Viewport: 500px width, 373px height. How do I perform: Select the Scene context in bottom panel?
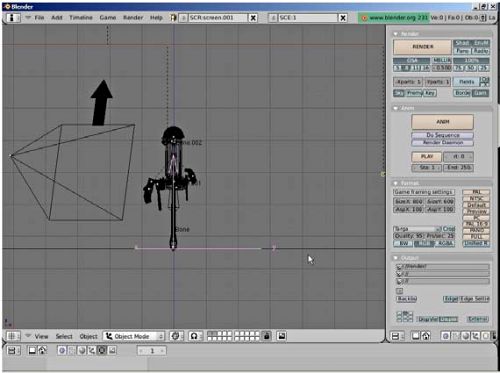(112, 350)
